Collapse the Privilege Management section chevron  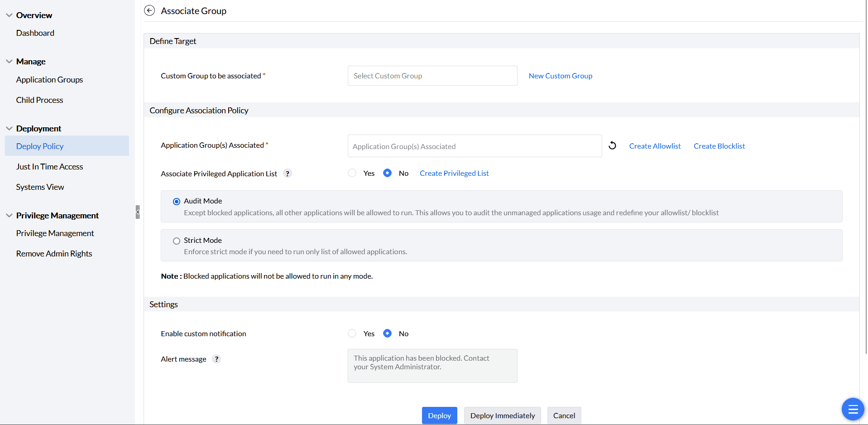9,215
